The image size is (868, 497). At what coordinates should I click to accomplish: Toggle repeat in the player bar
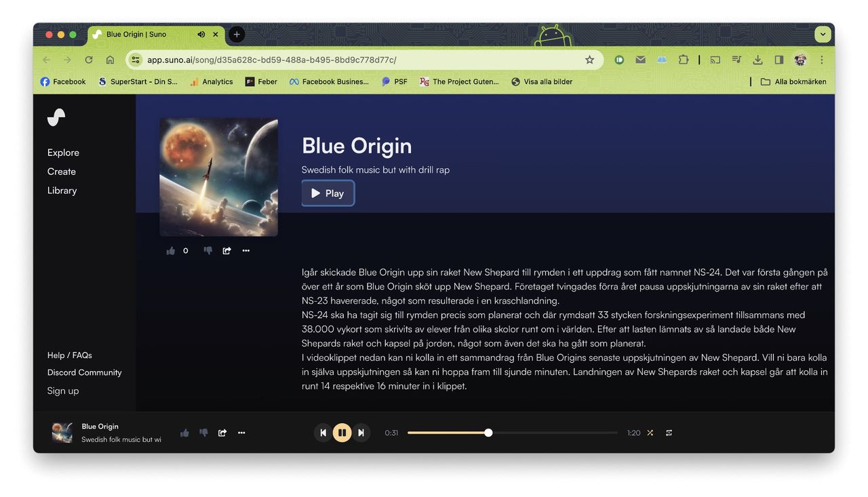click(669, 433)
